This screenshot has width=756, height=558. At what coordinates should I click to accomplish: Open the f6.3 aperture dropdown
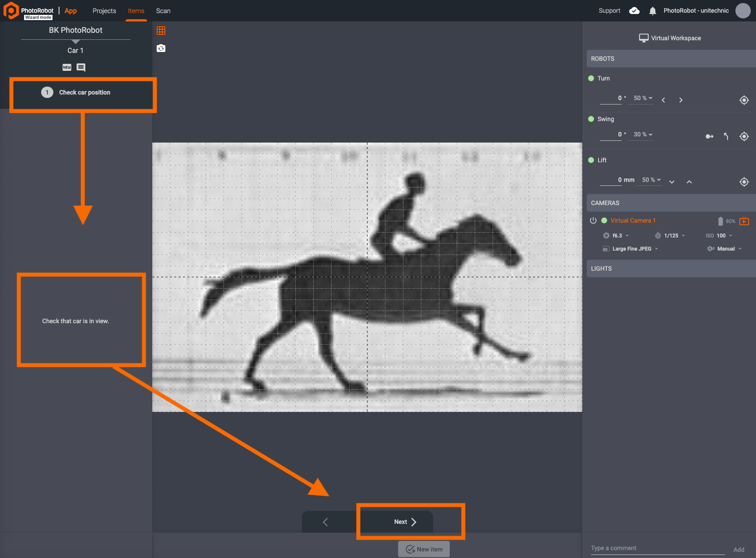point(617,235)
